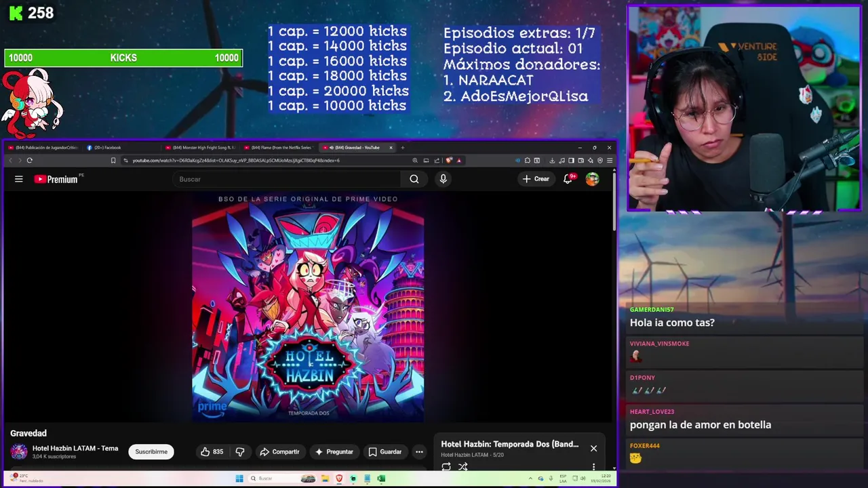Close the Gravedad YouTube tab
This screenshot has width=868, height=488.
(x=391, y=147)
